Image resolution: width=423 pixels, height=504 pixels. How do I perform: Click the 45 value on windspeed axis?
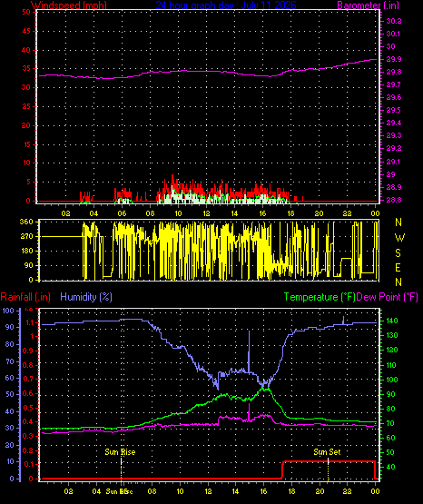point(26,31)
